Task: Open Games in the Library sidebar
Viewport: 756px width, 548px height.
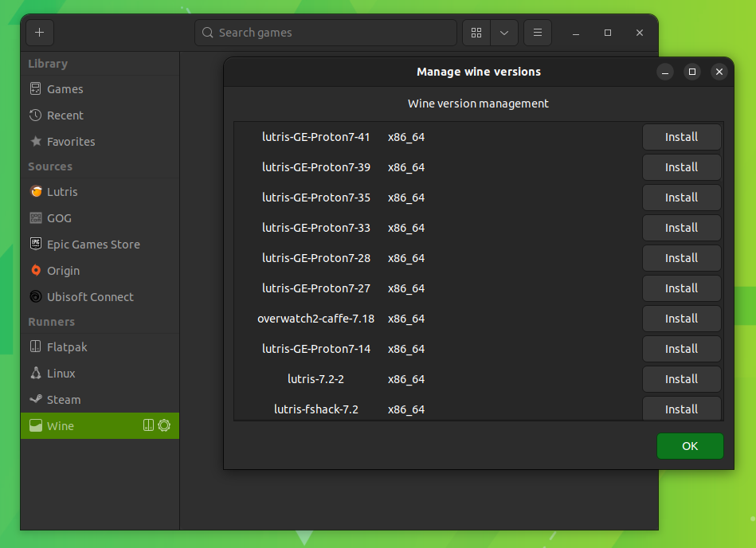Action: [100, 89]
